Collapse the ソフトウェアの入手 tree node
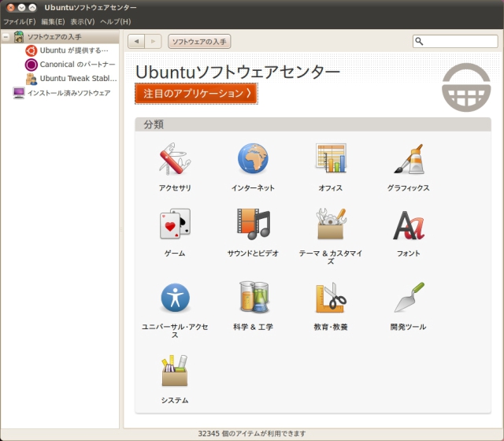Image resolution: width=504 pixels, height=441 pixels. point(6,37)
